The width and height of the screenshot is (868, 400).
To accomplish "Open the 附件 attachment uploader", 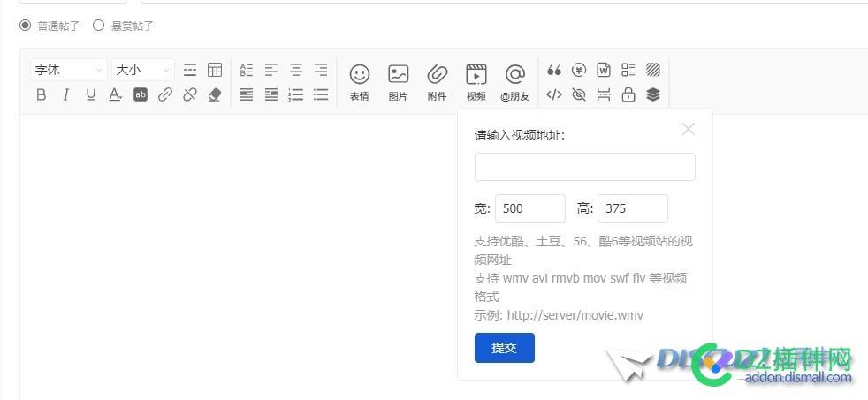I will coord(437,82).
